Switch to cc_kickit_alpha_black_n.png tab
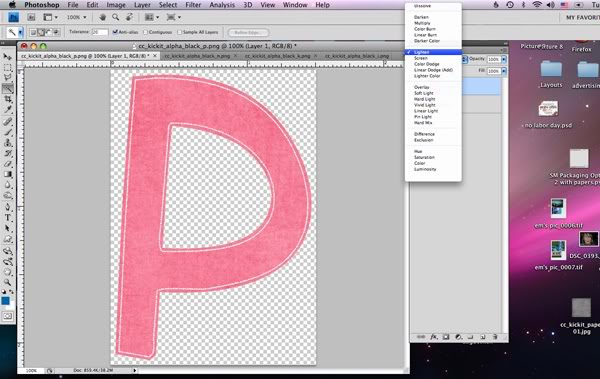Screen dimensions: 600x379 197,56
